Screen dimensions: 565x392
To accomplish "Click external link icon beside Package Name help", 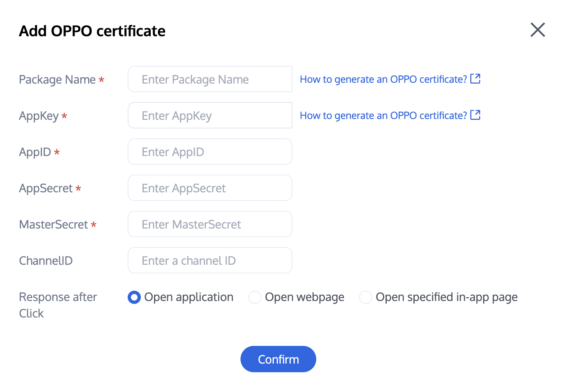I will 475,79.
